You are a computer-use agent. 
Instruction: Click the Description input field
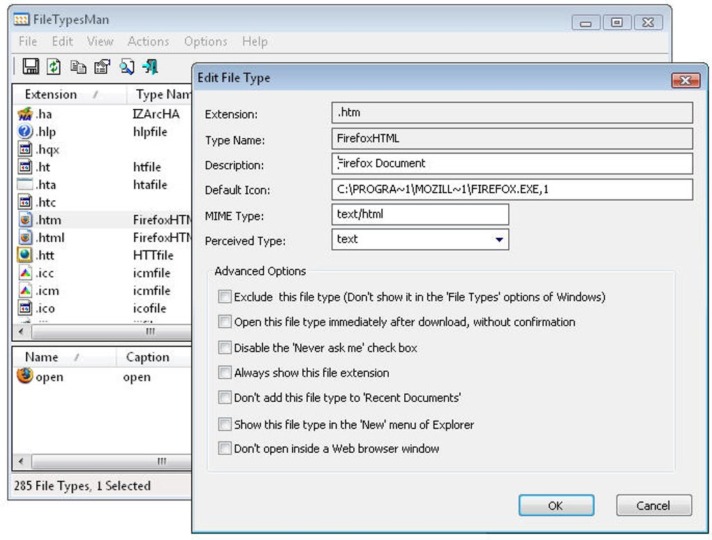point(512,163)
